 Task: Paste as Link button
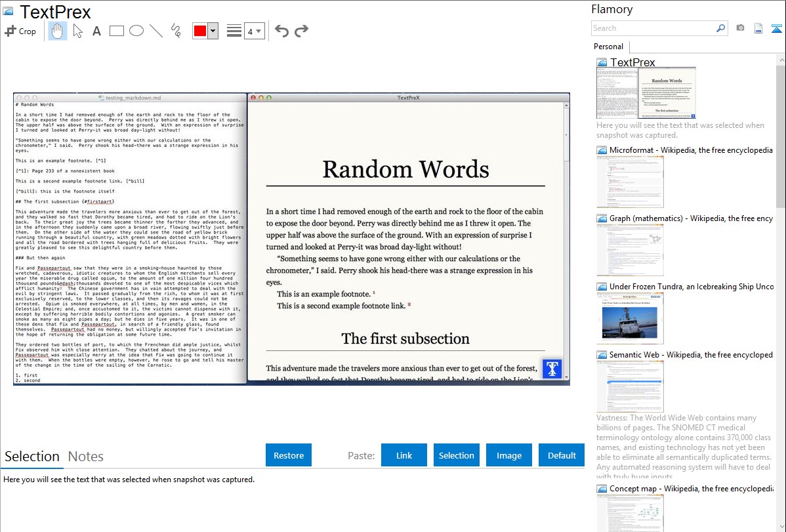click(404, 455)
